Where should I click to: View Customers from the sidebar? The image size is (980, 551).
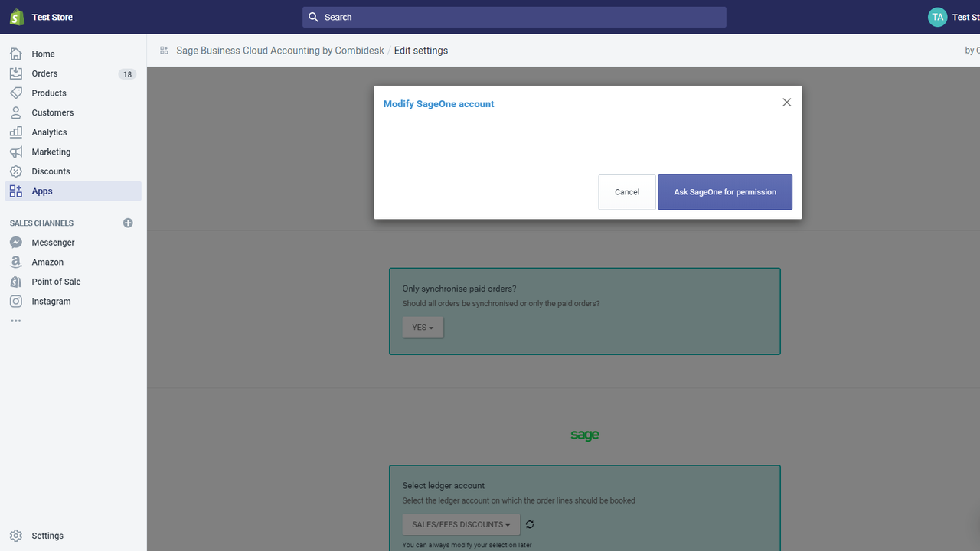53,112
